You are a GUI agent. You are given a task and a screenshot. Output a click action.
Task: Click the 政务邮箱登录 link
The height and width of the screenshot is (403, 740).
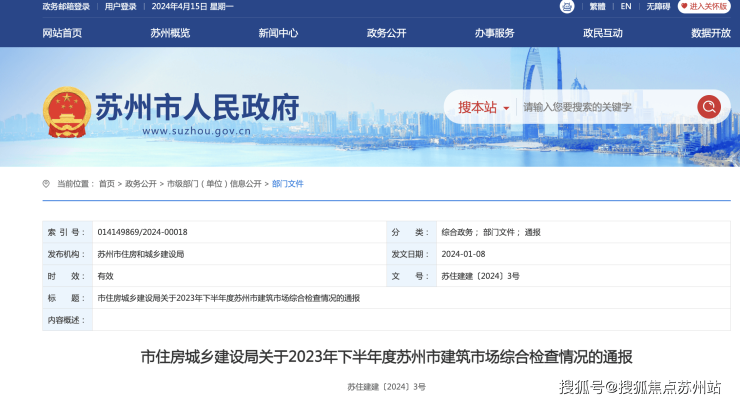point(67,7)
